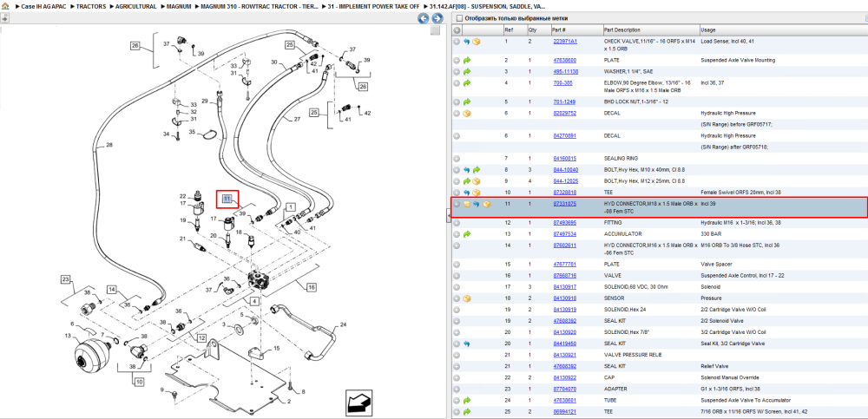This screenshot has height=419, width=868.
Task: Click blue arrow icon in SEAL KIT 84419450 row
Action: click(467, 344)
